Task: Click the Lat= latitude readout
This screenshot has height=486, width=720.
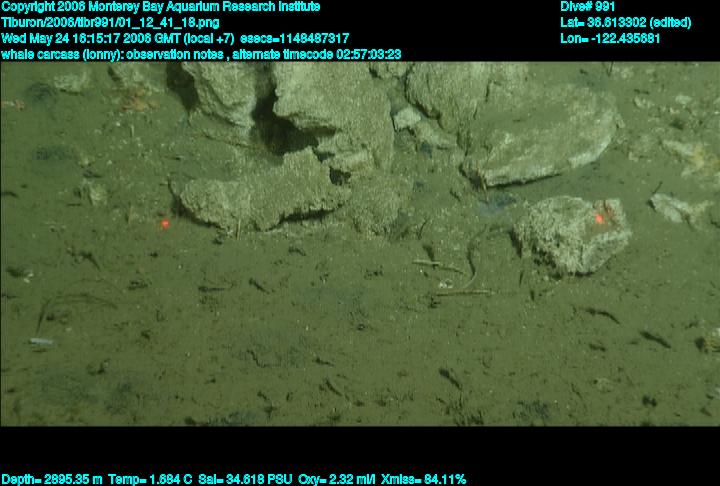Action: pyautogui.click(x=625, y=23)
